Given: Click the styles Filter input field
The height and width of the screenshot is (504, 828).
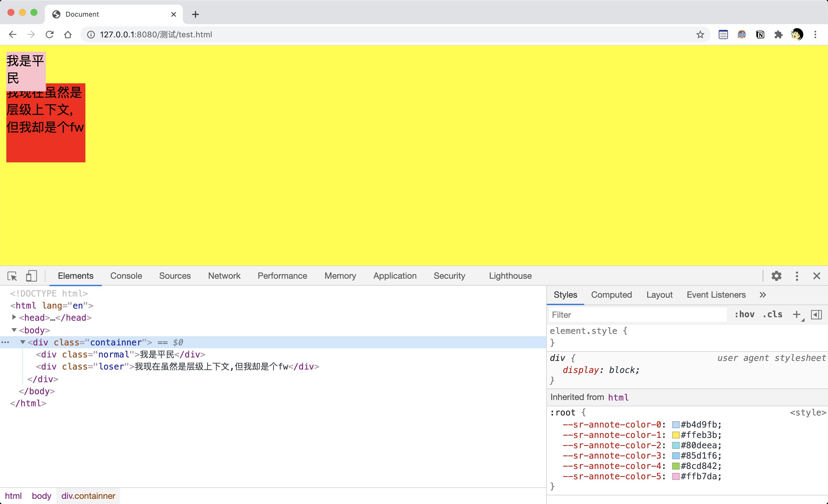Looking at the screenshot, I should pyautogui.click(x=637, y=315).
